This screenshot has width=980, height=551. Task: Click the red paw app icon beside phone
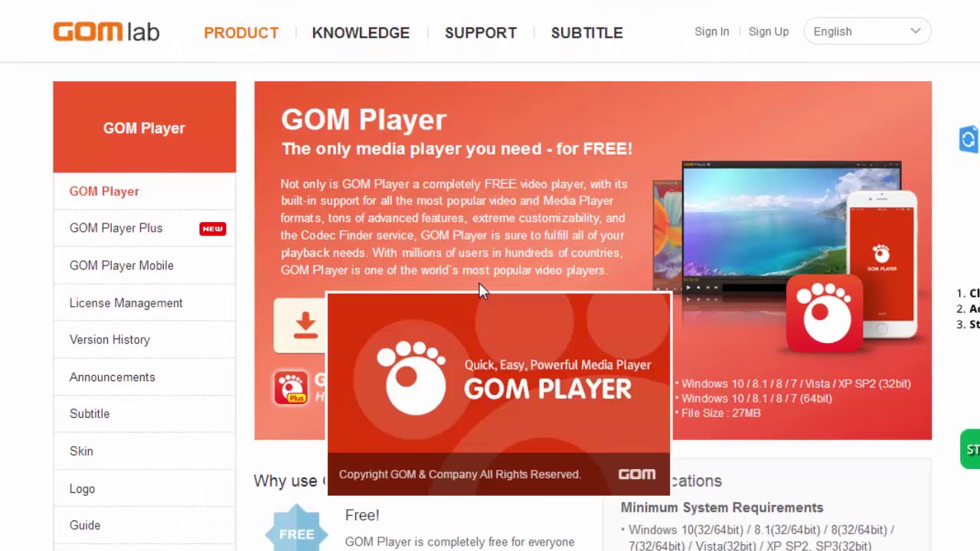click(x=824, y=314)
